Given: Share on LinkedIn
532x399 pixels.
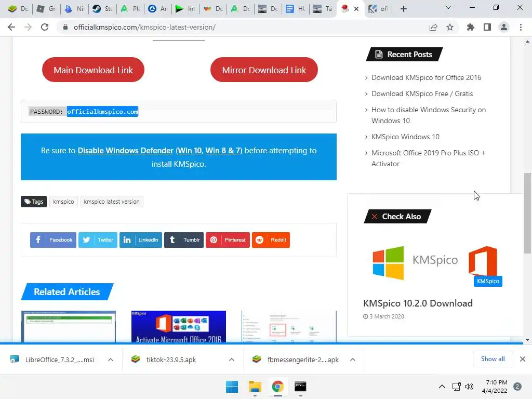Looking at the screenshot, I should 141,240.
